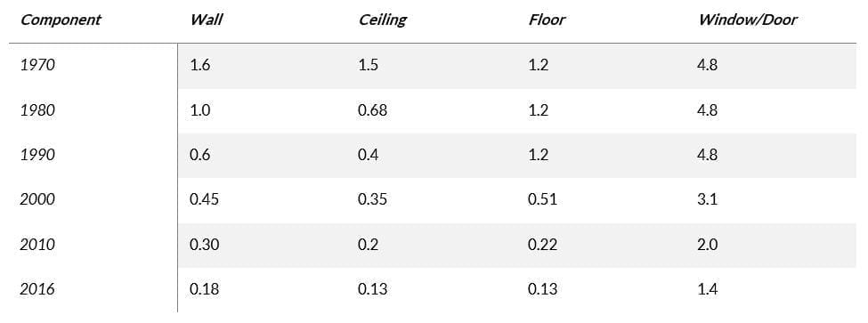
Task: Click the 1980 Ceiling value 0.68
Action: click(372, 110)
